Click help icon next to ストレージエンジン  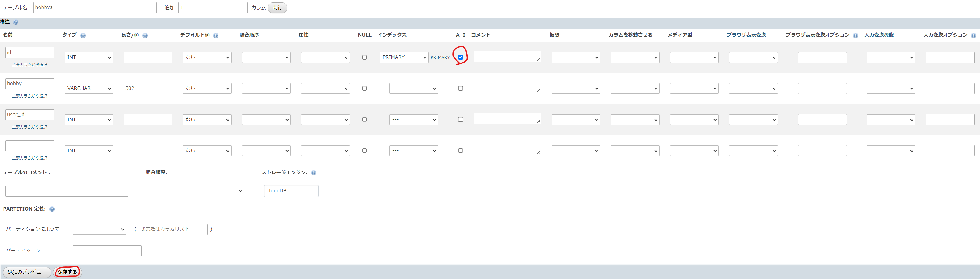click(314, 173)
